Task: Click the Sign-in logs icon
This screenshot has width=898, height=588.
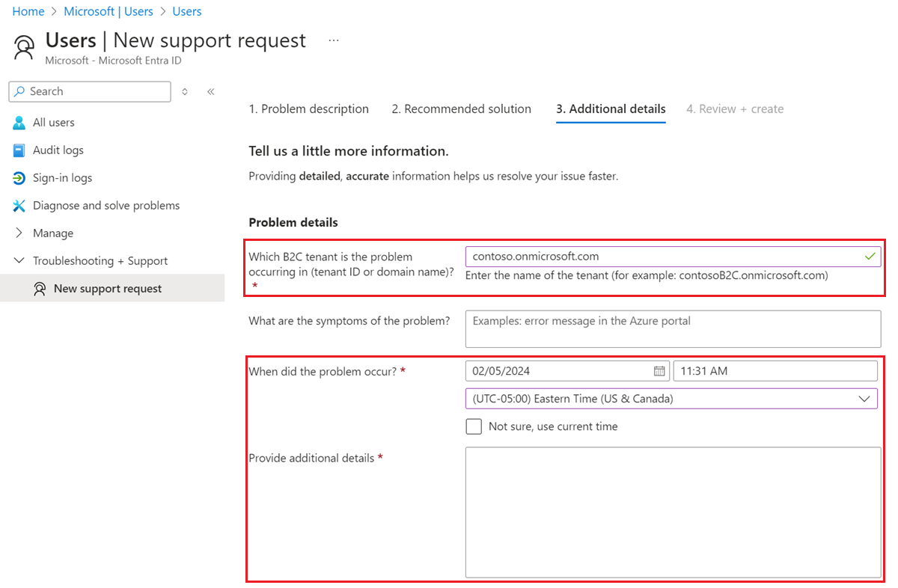Action: [19, 178]
